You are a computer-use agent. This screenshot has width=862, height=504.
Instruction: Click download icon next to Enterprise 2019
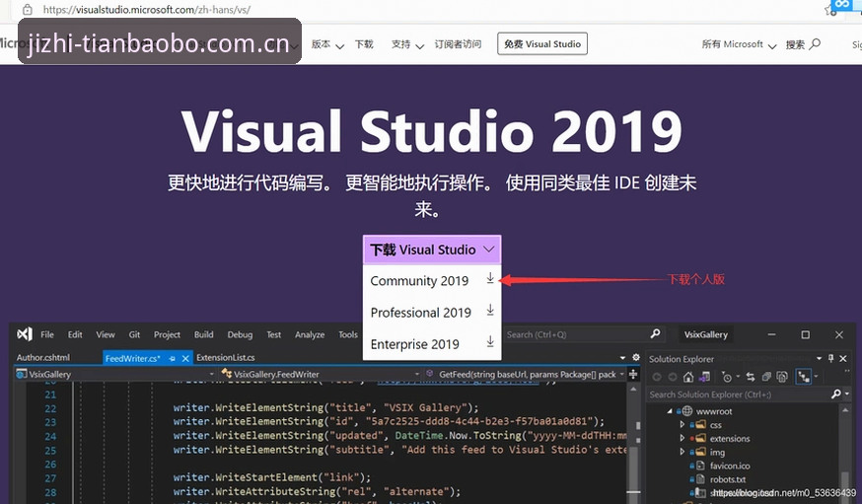coord(490,342)
